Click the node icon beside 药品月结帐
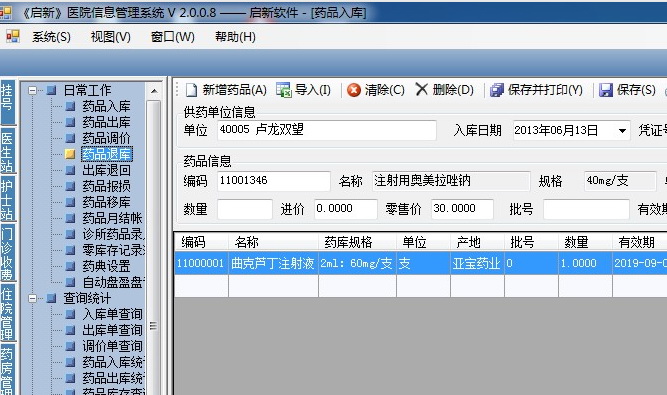Image resolution: width=667 pixels, height=395 pixels. tap(70, 218)
